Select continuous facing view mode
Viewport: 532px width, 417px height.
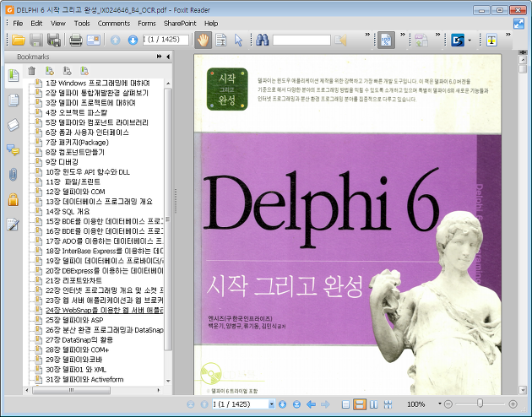pyautogui.click(x=388, y=404)
